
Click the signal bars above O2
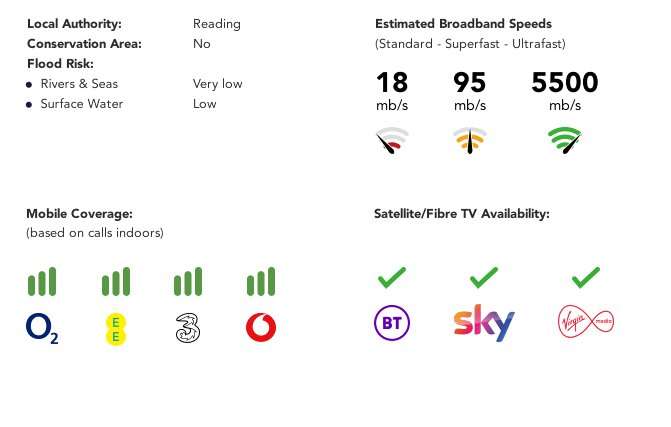pos(42,282)
